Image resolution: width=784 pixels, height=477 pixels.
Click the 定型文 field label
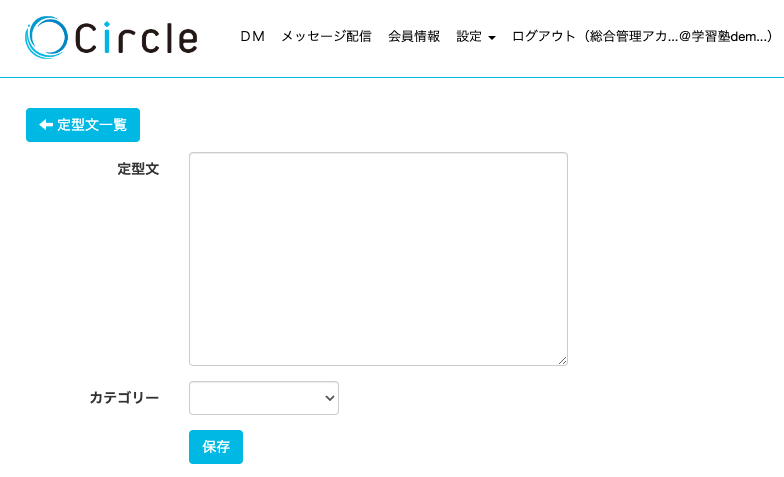point(138,169)
